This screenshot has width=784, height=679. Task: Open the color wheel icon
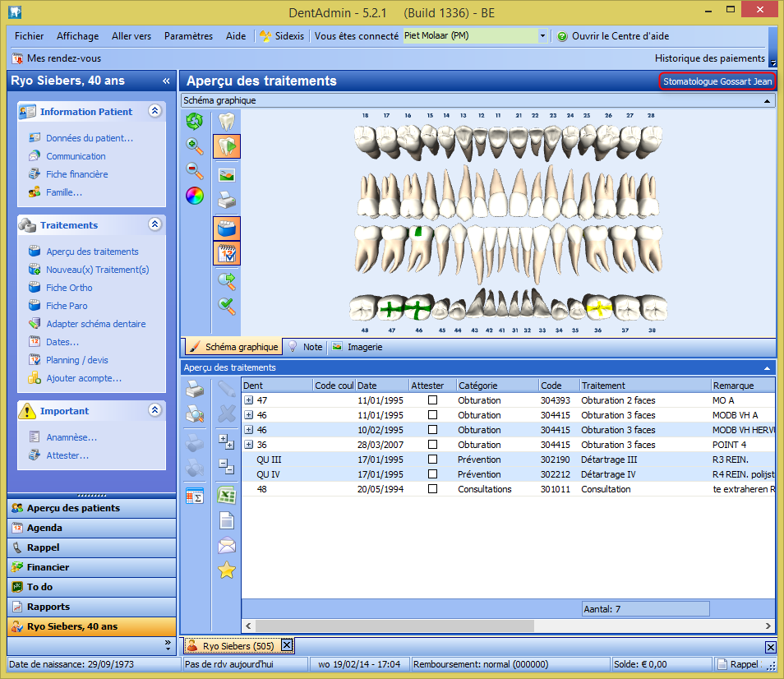[x=195, y=196]
